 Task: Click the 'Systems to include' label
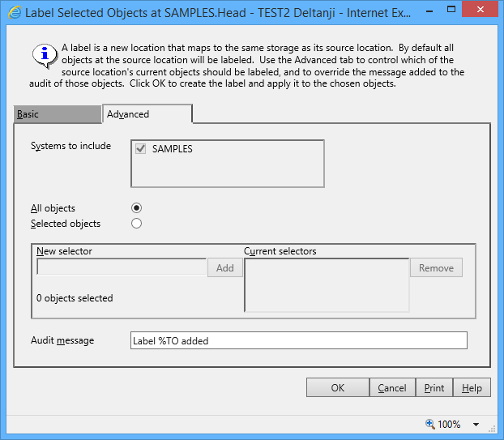click(x=70, y=146)
